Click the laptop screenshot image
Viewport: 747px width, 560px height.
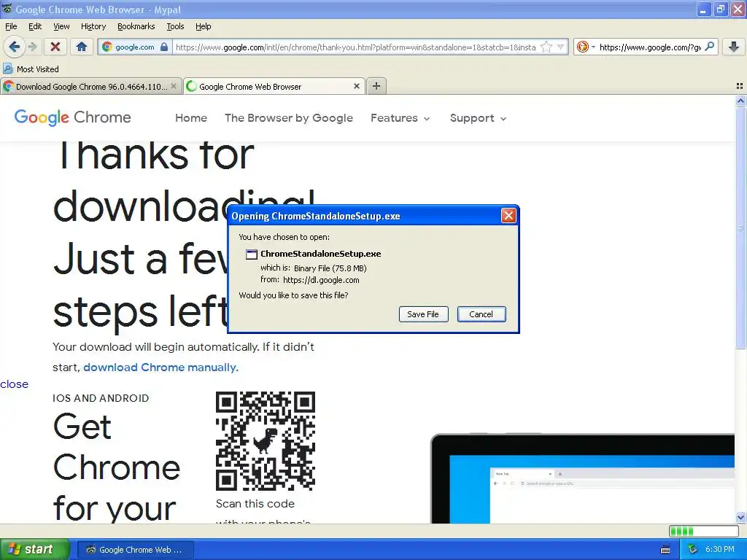coord(582,478)
